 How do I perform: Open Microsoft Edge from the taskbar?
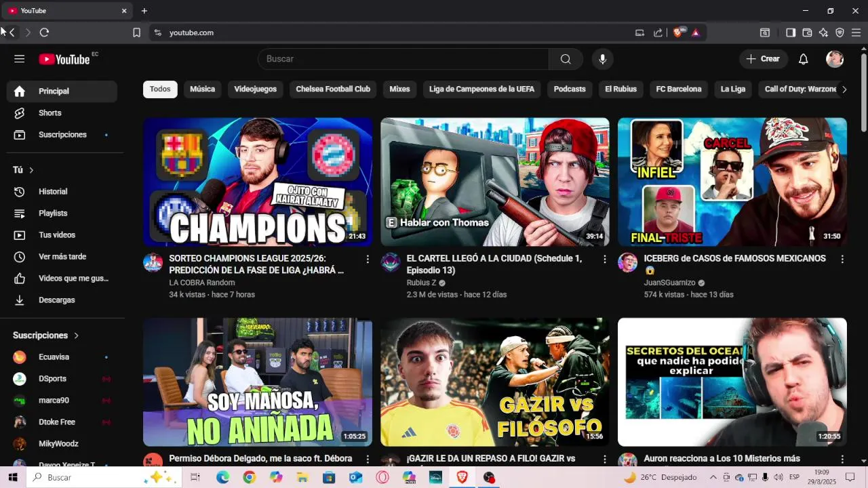tap(222, 477)
